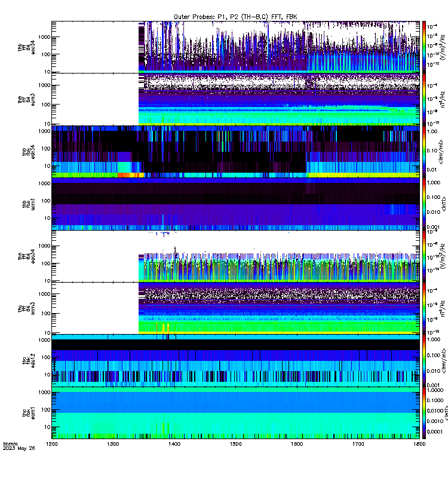Click the thc fbk scm1 panel label
Screen dimensions: 448x478
tap(28, 413)
